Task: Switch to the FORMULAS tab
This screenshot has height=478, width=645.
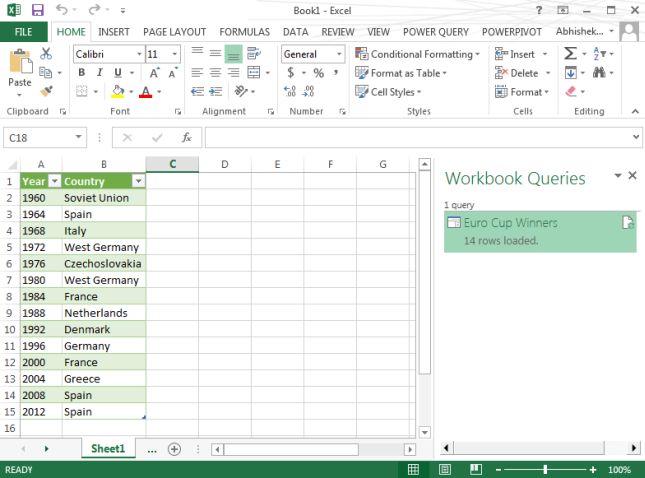Action: coord(244,32)
